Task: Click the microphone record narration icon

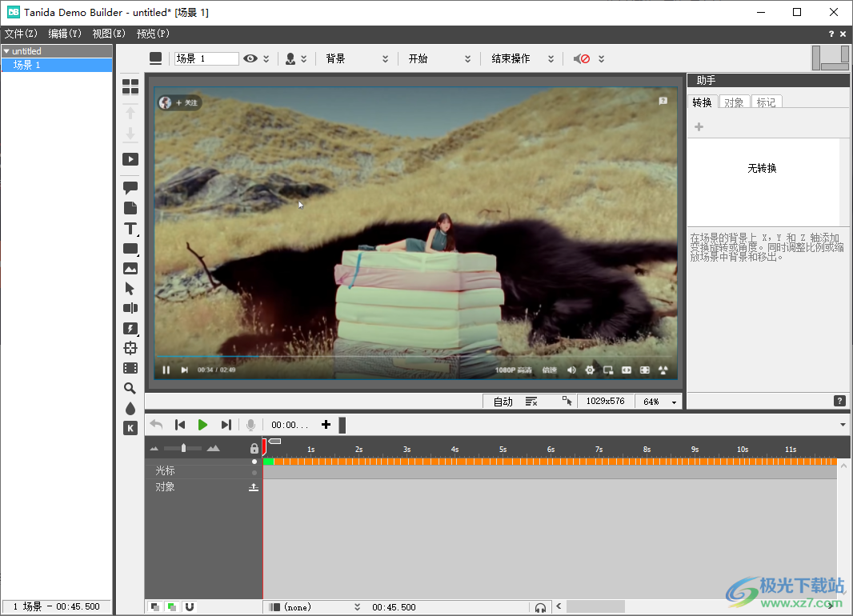Action: click(250, 425)
